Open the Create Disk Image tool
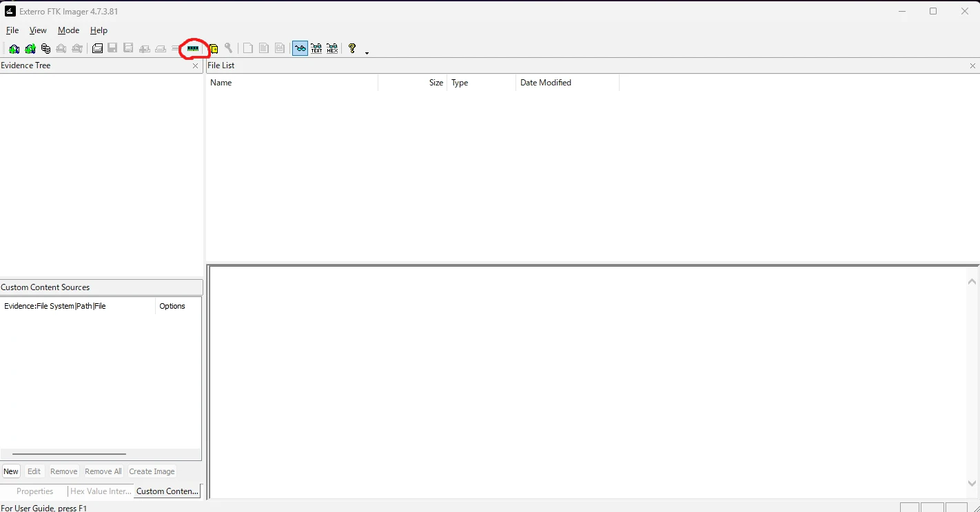Viewport: 980px width, 512px height. click(97, 48)
